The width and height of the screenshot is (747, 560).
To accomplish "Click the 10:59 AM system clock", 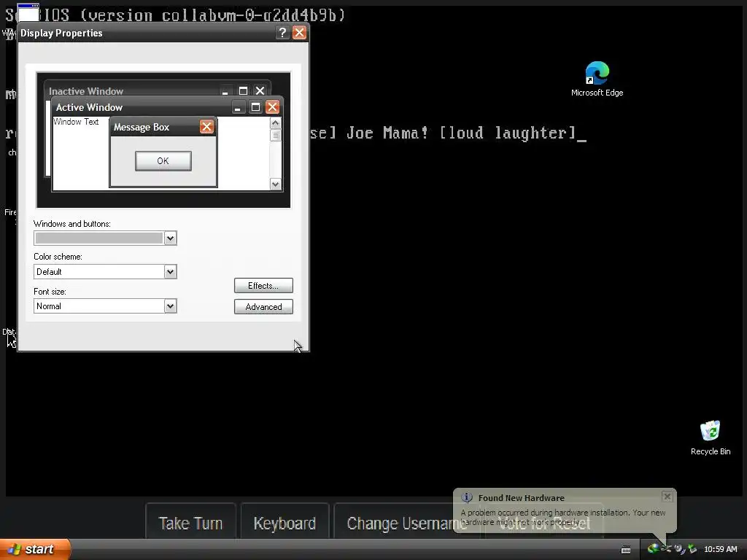I will [x=720, y=549].
